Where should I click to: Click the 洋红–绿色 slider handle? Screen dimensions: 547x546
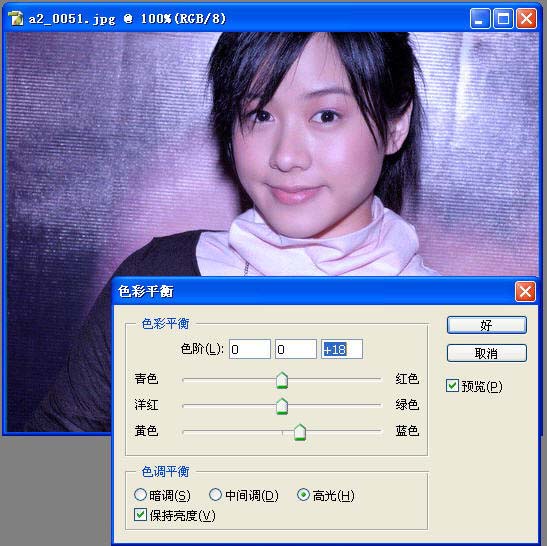click(282, 406)
